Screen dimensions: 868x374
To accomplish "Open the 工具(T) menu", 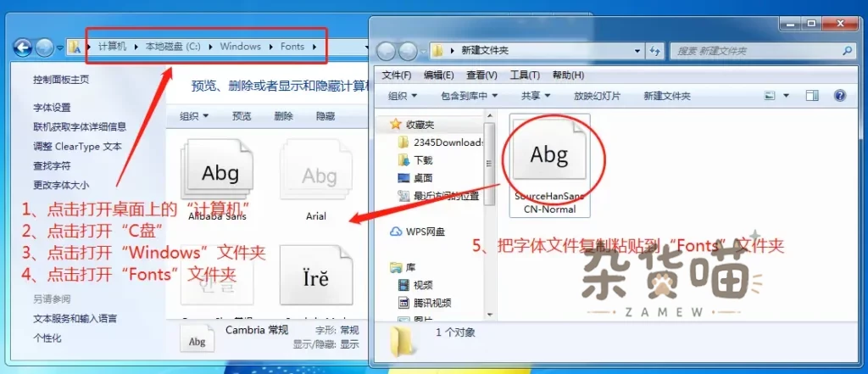I will point(525,75).
